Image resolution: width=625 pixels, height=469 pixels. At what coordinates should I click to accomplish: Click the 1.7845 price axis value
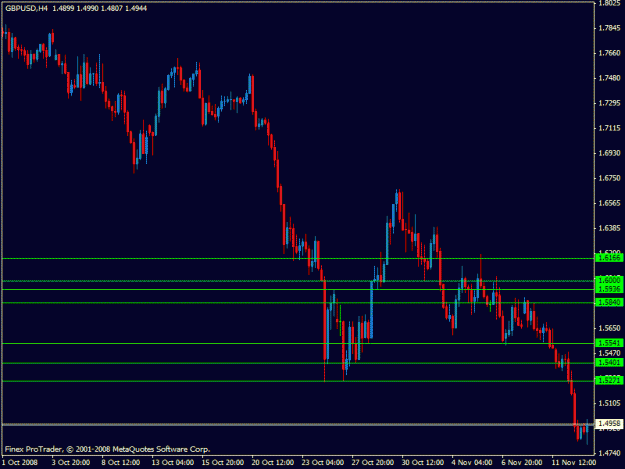pyautogui.click(x=610, y=28)
